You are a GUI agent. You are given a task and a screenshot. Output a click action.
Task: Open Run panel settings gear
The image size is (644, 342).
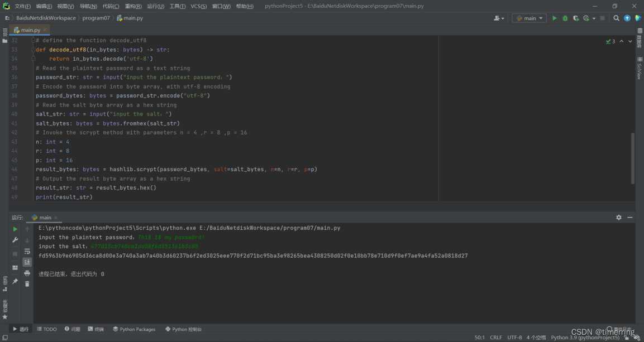coord(618,218)
